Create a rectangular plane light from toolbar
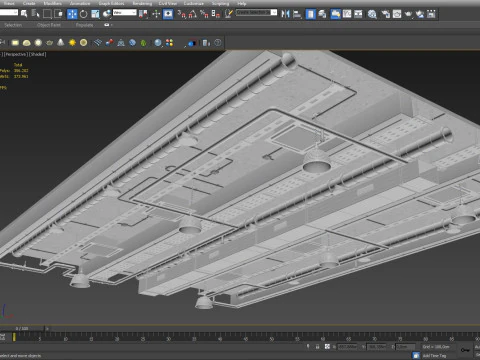This screenshot has height=360, width=480. (x=15, y=43)
